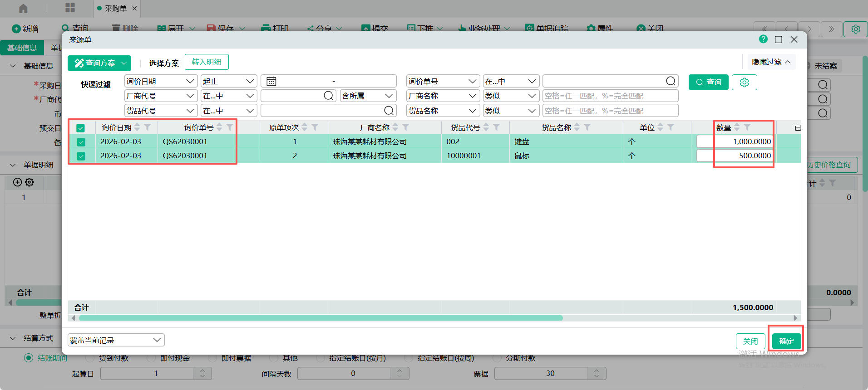The image size is (868, 390).
Task: Open the 覆盖当前记录 dropdown
Action: [116, 340]
